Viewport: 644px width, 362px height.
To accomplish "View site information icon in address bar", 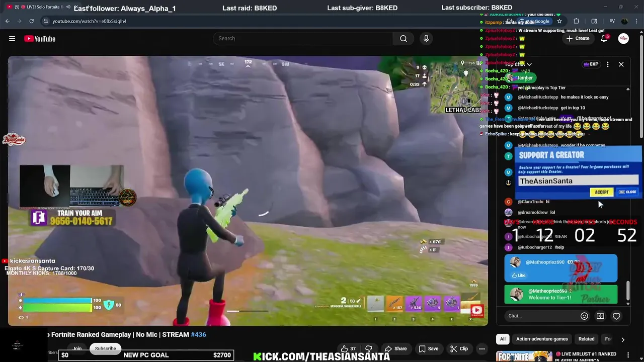I will pos(46,21).
